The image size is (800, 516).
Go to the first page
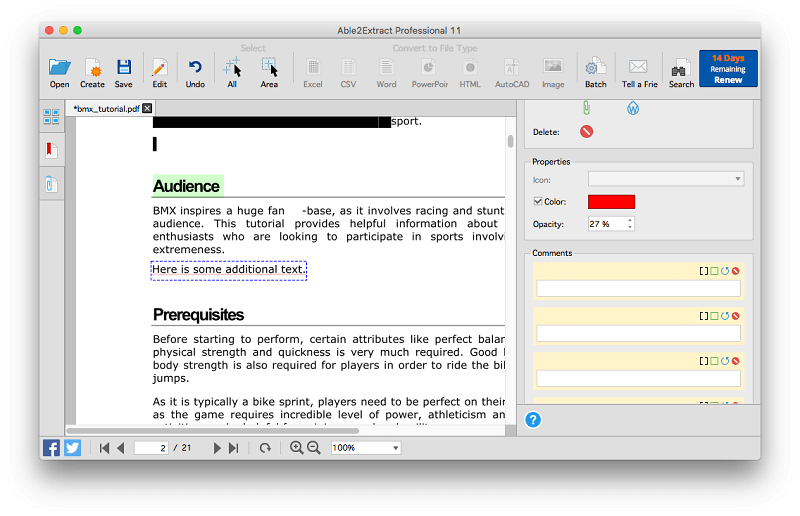click(x=105, y=448)
